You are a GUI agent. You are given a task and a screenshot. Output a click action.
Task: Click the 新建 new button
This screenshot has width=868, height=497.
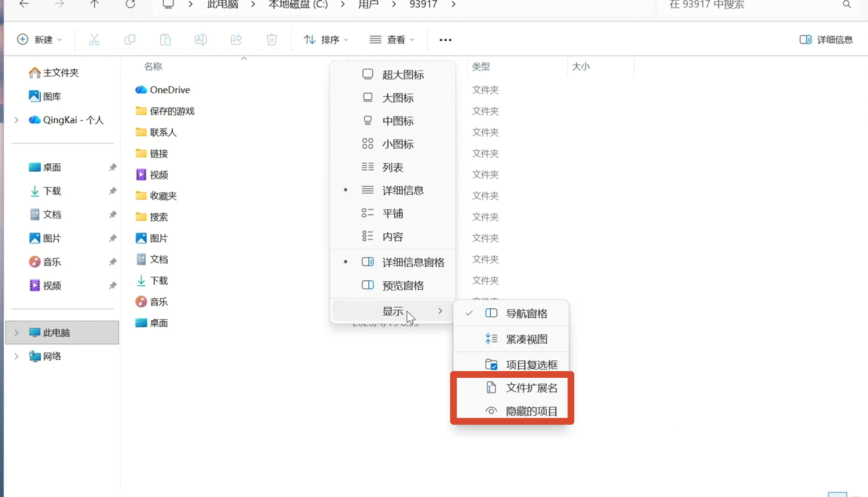coord(39,40)
